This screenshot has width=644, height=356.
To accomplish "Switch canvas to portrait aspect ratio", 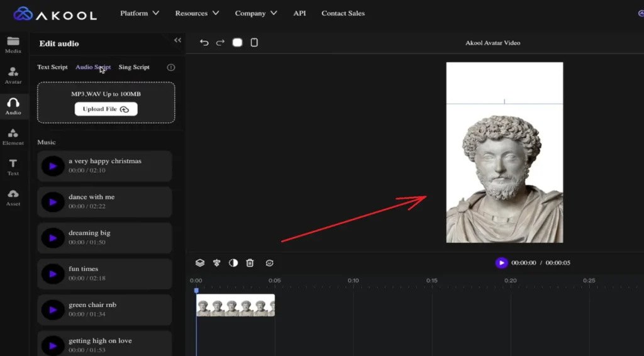I will [x=254, y=42].
